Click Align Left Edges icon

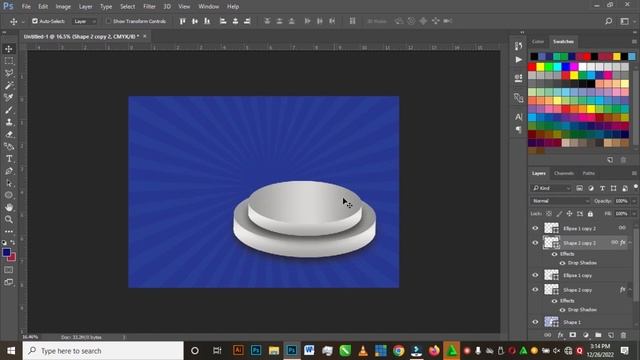pyautogui.click(x=223, y=21)
